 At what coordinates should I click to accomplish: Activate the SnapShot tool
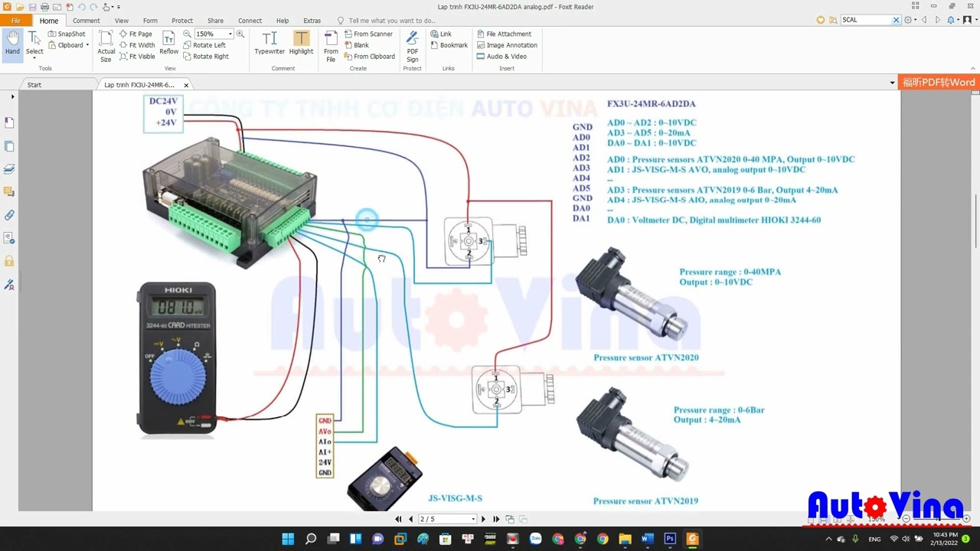[x=67, y=34]
